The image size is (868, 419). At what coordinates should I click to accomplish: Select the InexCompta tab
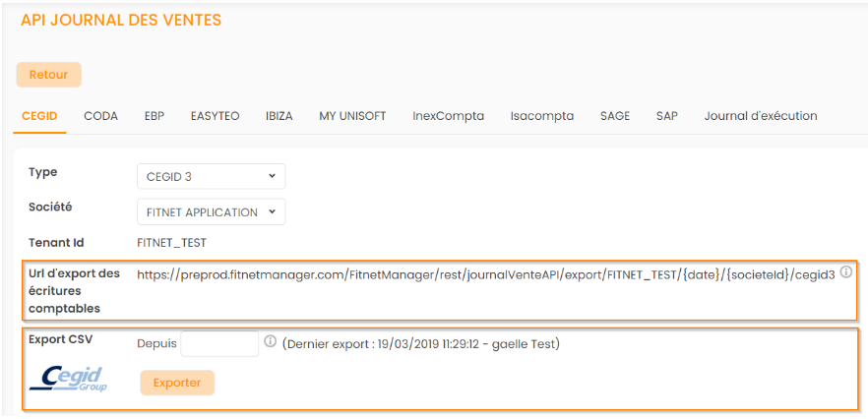448,116
